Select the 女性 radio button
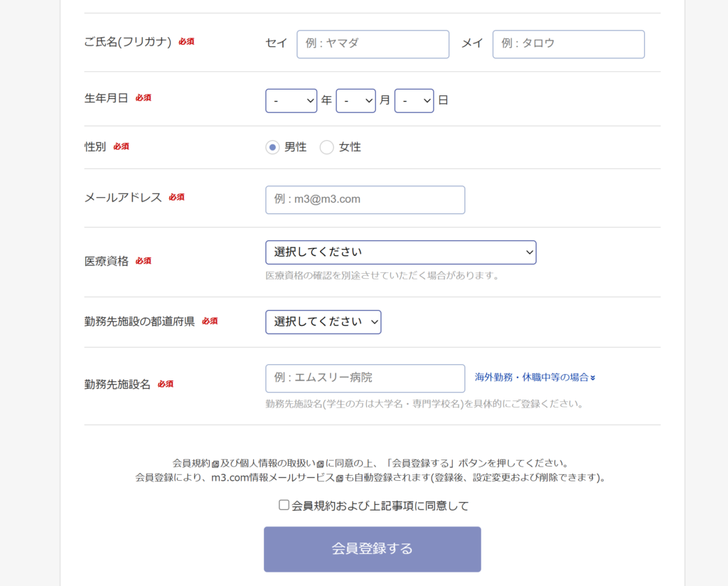 (x=327, y=147)
